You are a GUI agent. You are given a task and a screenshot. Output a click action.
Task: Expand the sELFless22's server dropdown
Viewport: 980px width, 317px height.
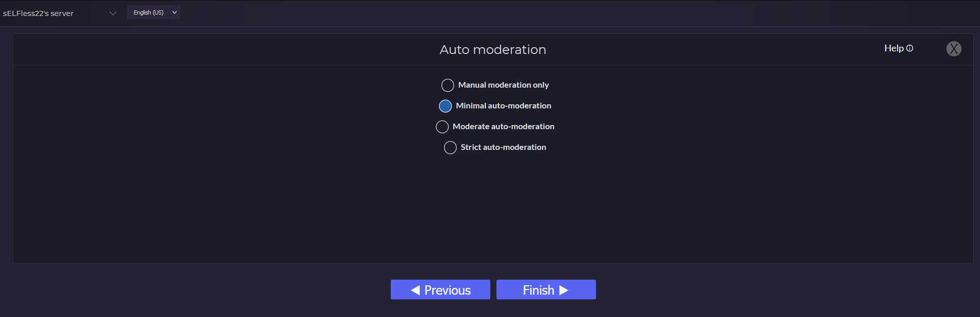point(112,13)
